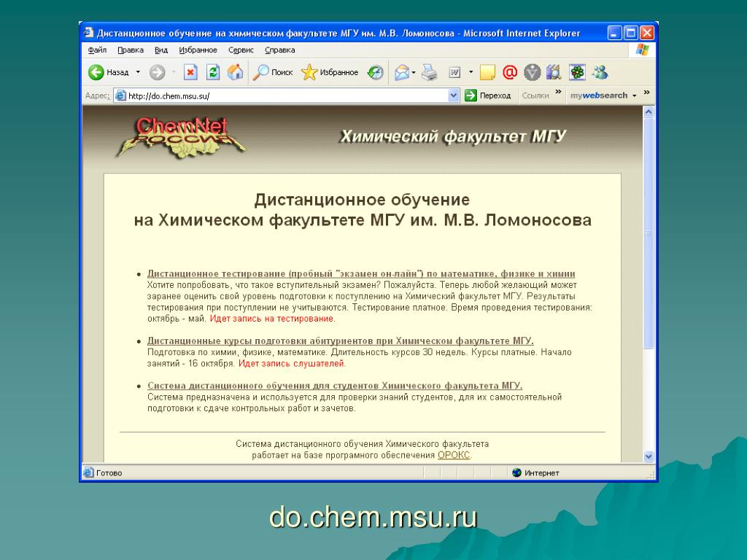747x560 pixels.
Task: Maximize the Internet Explorer window
Action: point(631,33)
